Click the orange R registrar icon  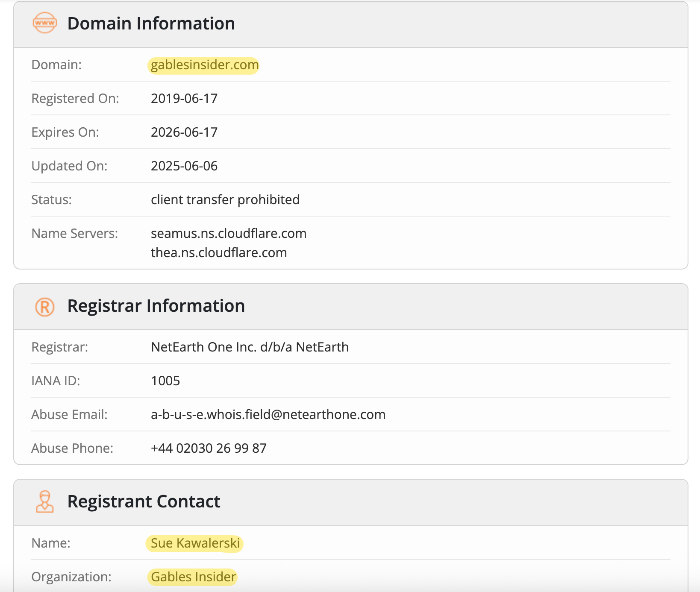coord(45,307)
